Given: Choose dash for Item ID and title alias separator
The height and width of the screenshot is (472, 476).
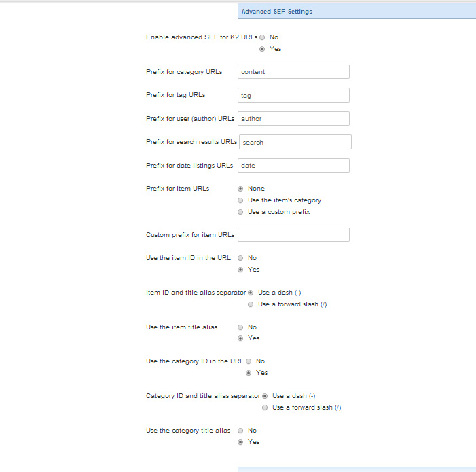Looking at the screenshot, I should (x=251, y=293).
